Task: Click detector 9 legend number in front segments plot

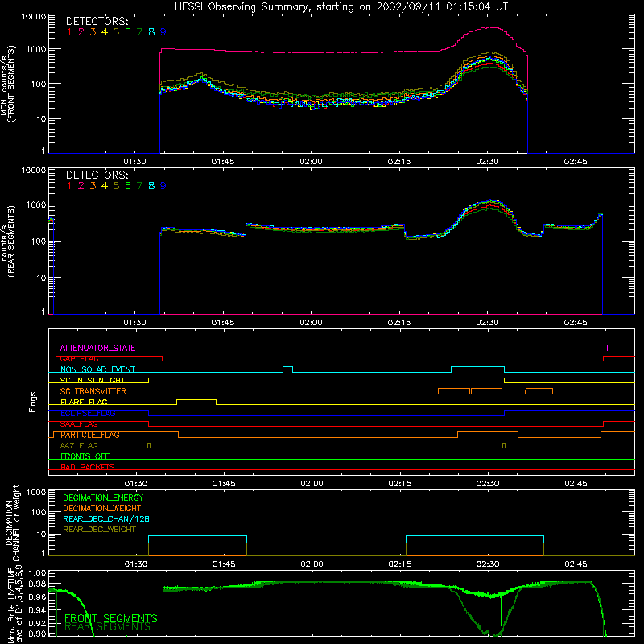Action: click(163, 32)
